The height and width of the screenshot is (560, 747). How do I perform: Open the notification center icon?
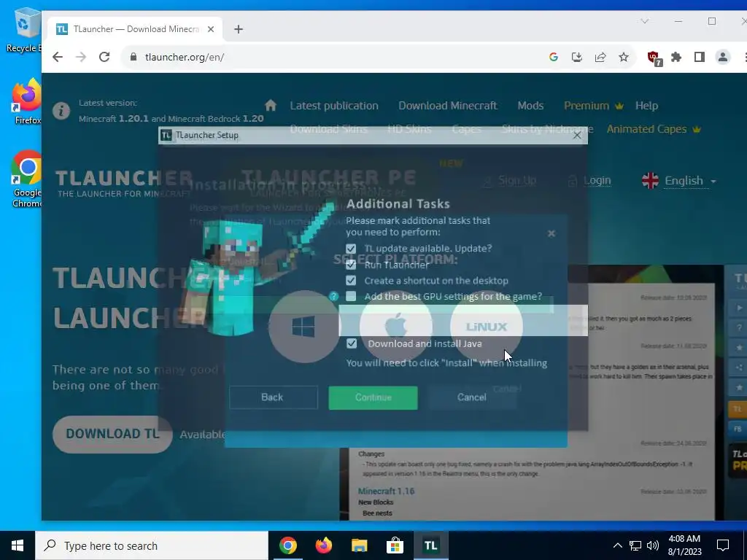point(723,545)
